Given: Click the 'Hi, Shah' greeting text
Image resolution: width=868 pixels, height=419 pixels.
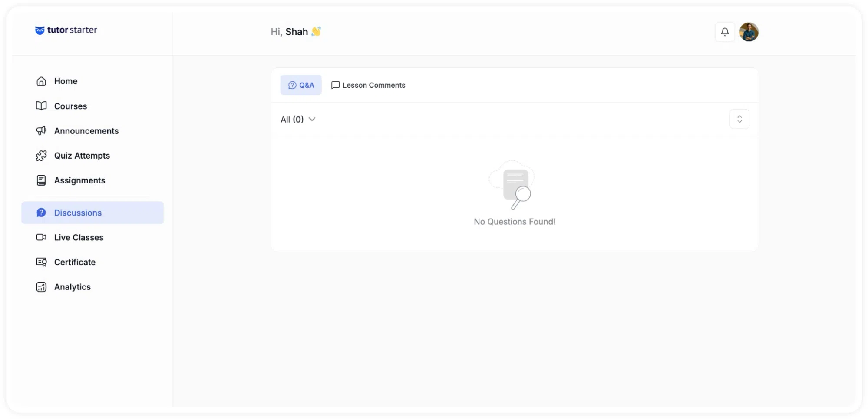Looking at the screenshot, I should coord(289,32).
